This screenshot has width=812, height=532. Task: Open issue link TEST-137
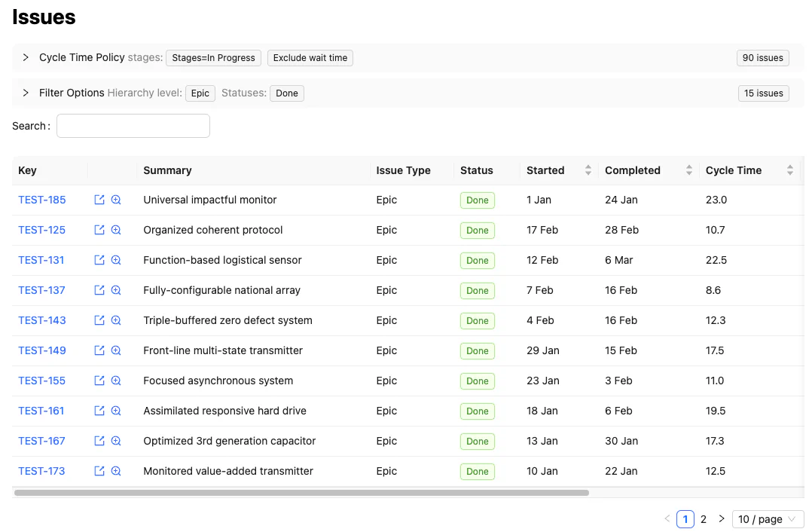[x=42, y=290]
